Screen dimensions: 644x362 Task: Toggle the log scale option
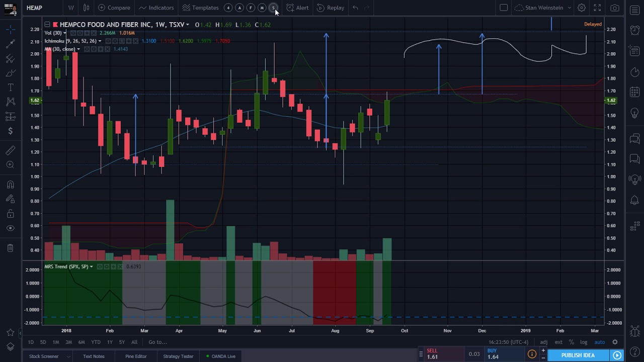tap(584, 342)
